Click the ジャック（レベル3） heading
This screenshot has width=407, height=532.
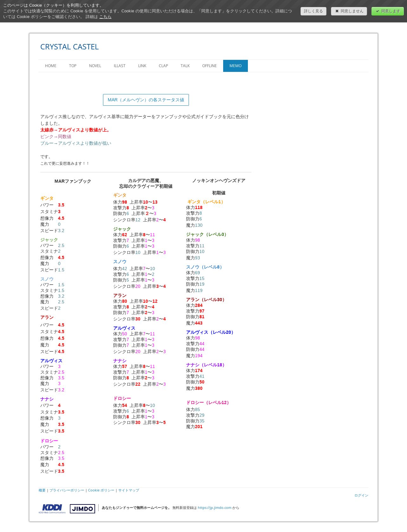coord(207,234)
